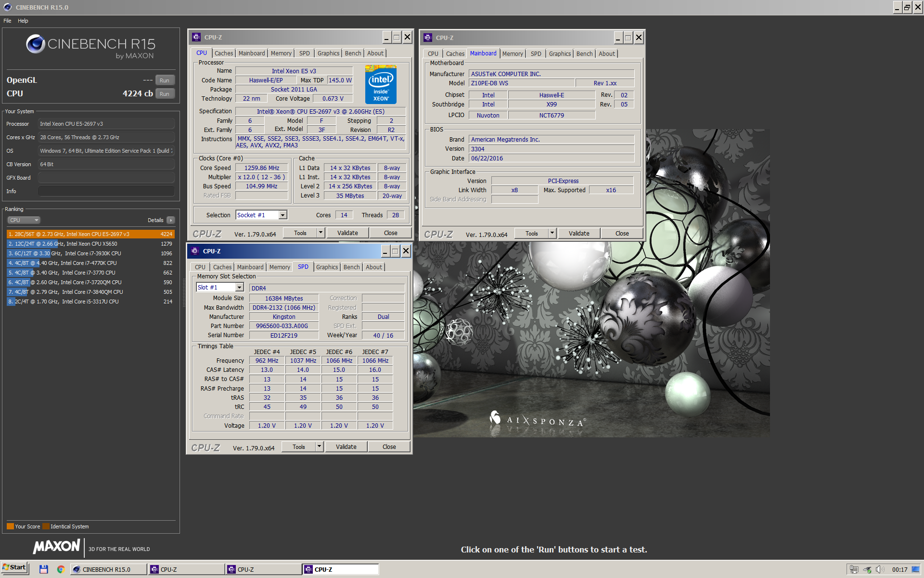Click the volume speaker icon in system tray
Viewport: 924px width, 578px height.
click(x=879, y=569)
